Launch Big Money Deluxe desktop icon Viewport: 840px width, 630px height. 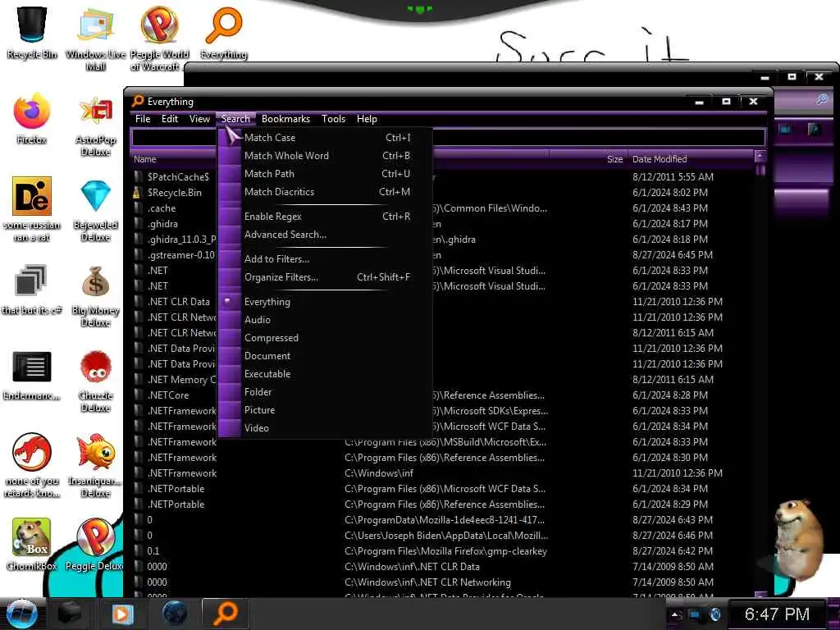95,295
